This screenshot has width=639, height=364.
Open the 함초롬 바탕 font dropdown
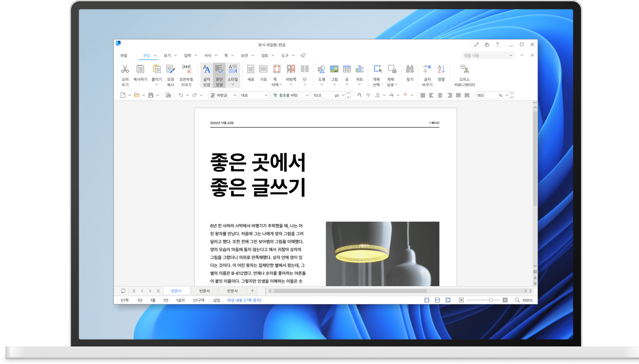[x=307, y=95]
